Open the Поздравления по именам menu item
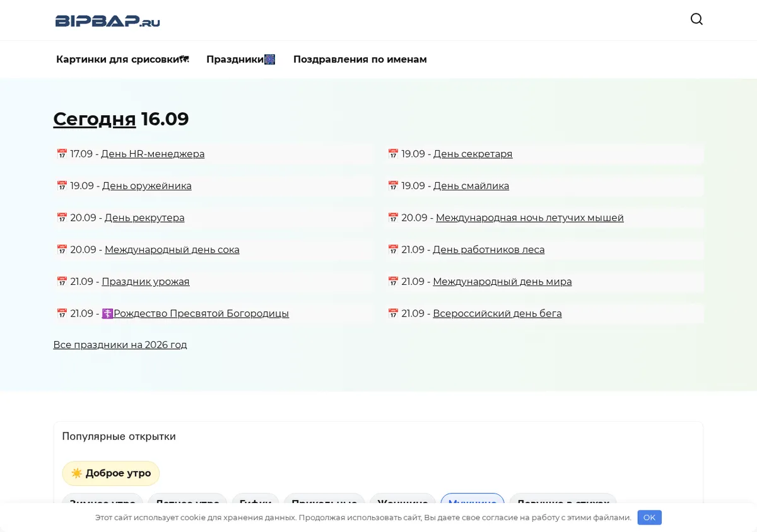The width and height of the screenshot is (757, 532). (x=360, y=59)
